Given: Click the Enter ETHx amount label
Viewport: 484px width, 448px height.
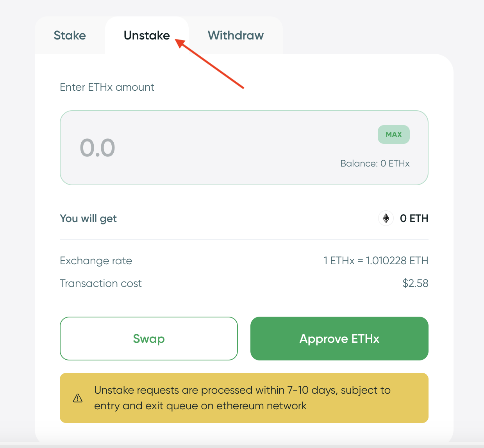Looking at the screenshot, I should pos(107,87).
